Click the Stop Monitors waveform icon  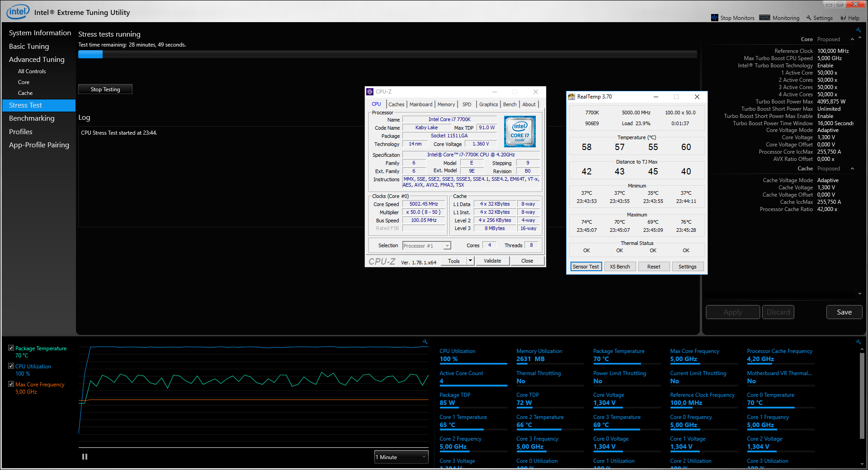coord(715,18)
